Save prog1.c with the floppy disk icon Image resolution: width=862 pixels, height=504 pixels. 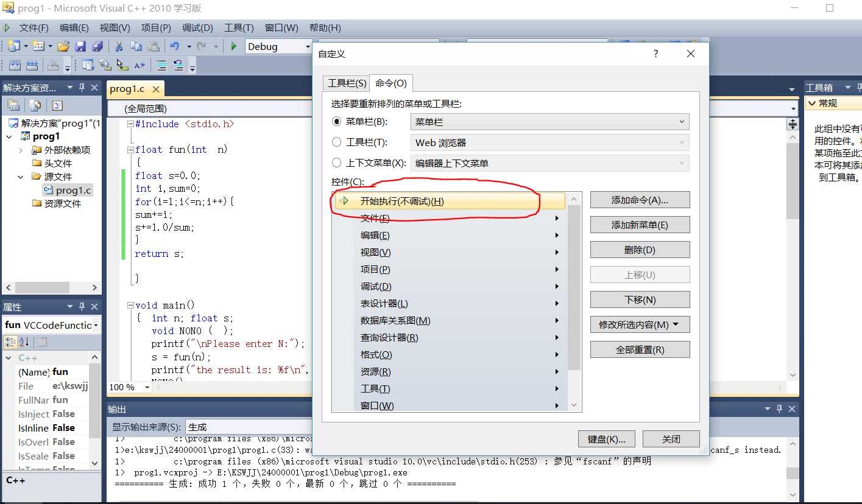(80, 46)
